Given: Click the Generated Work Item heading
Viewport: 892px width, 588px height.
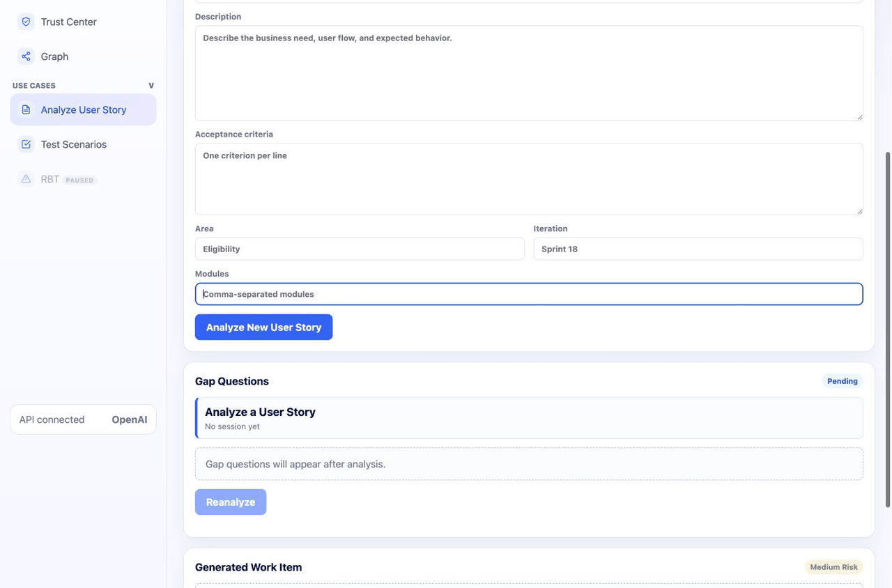Looking at the screenshot, I should [248, 567].
